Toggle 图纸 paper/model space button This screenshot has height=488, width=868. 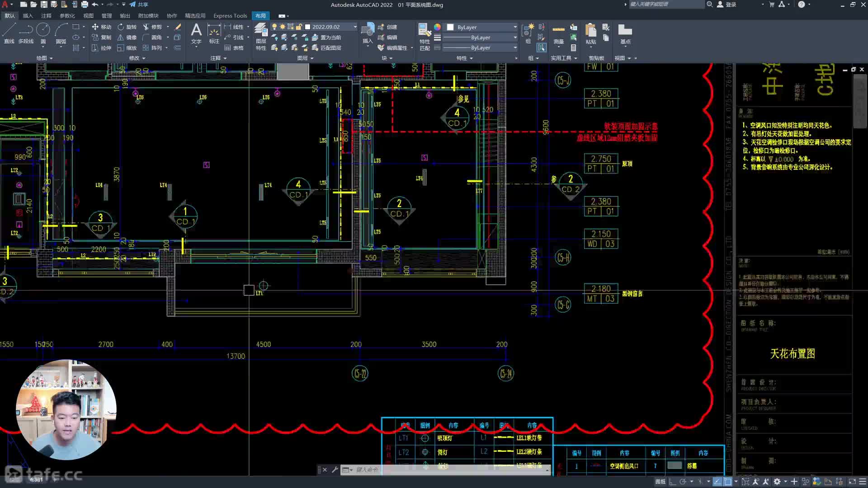(660, 482)
